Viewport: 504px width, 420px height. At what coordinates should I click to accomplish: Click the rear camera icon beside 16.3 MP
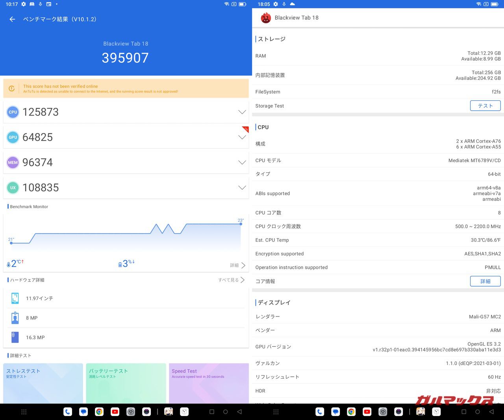pyautogui.click(x=15, y=337)
